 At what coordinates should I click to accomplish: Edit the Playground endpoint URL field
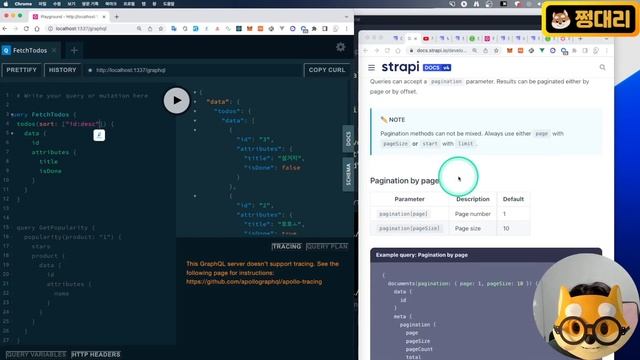coord(192,70)
